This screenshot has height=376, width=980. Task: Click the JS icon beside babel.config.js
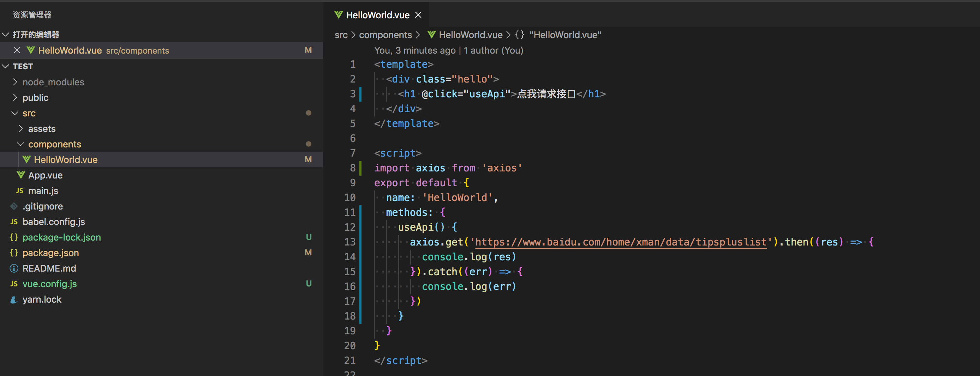[x=14, y=222]
